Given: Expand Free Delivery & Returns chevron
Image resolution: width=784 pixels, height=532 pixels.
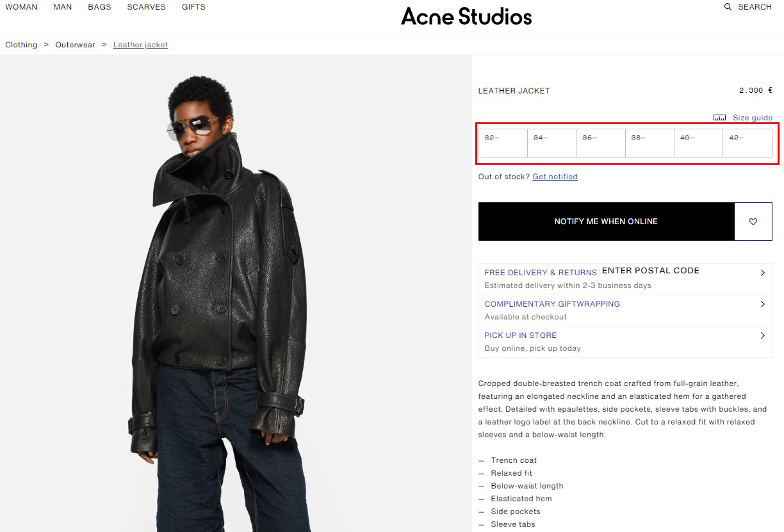Looking at the screenshot, I should (762, 273).
